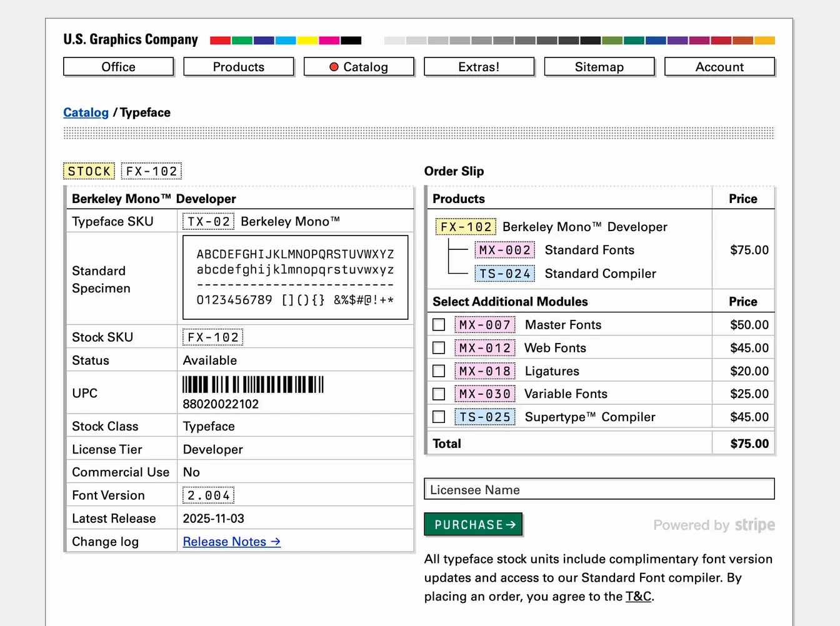Add the TS-025 Supertype Compiler module
The height and width of the screenshot is (626, 840).
(439, 417)
